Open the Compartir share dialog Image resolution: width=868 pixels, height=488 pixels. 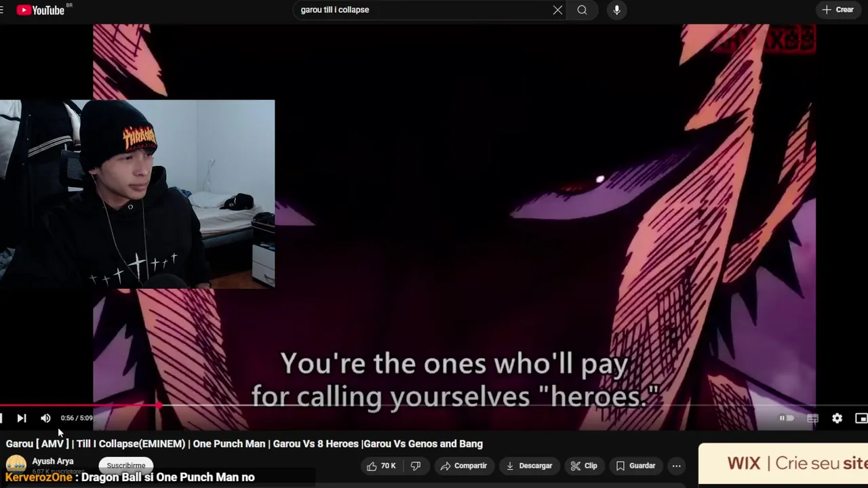pos(464,466)
